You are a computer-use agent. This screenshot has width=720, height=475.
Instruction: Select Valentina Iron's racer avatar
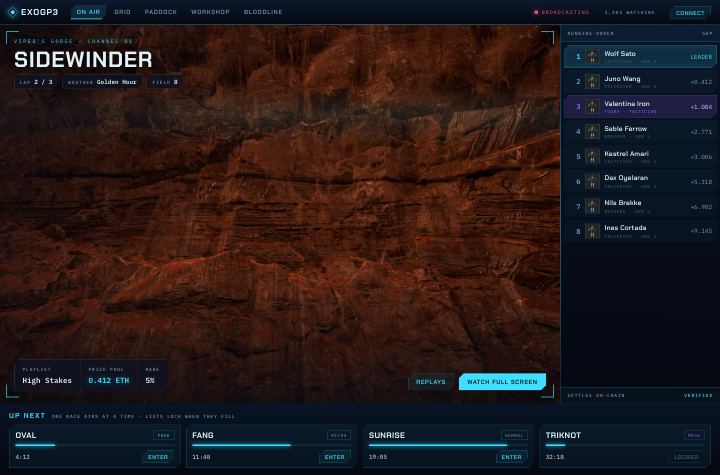(592, 107)
